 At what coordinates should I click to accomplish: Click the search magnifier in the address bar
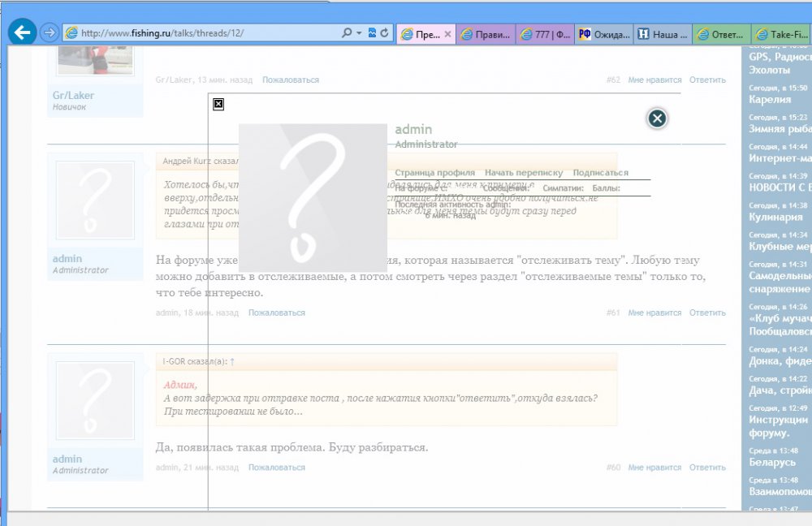(347, 33)
